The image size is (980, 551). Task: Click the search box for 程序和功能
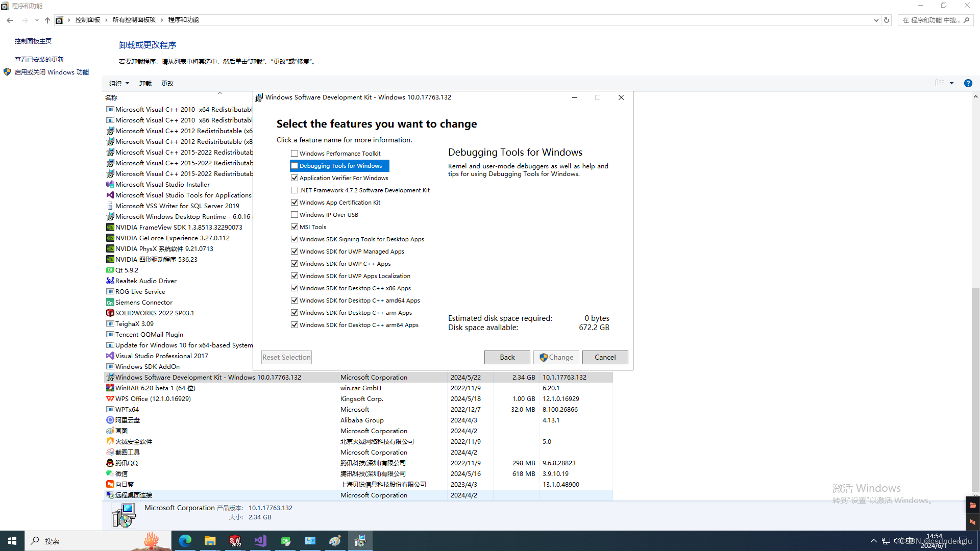pos(936,20)
